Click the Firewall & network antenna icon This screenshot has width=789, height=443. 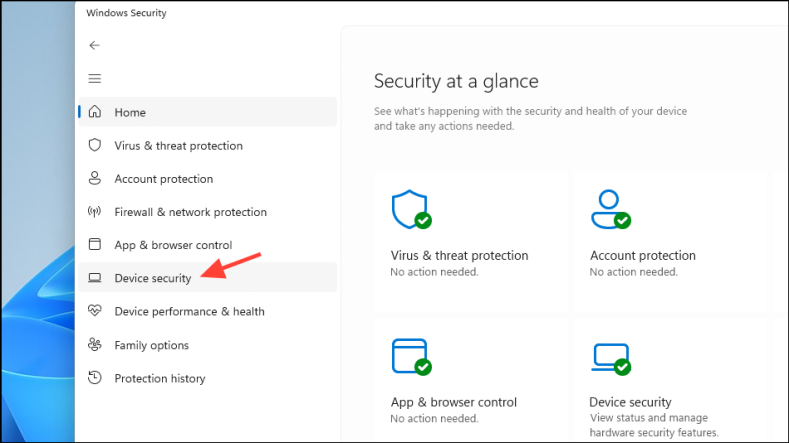pyautogui.click(x=95, y=212)
